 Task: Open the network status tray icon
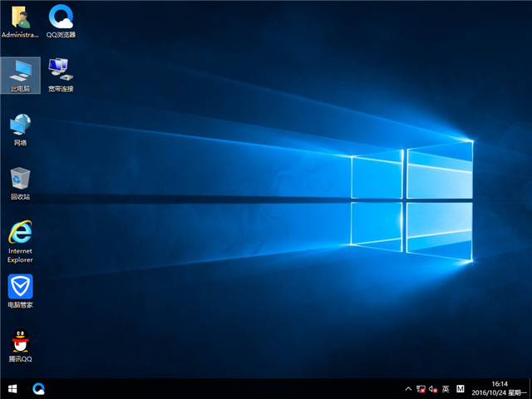(421, 388)
